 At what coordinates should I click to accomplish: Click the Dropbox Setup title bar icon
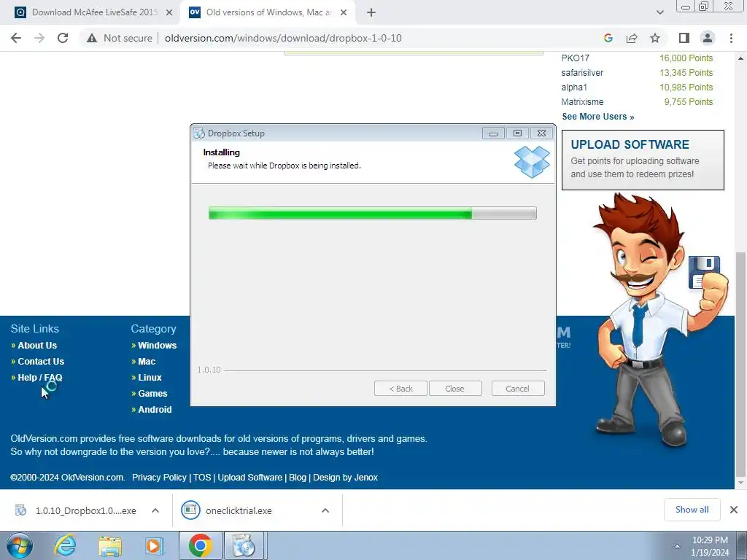199,133
